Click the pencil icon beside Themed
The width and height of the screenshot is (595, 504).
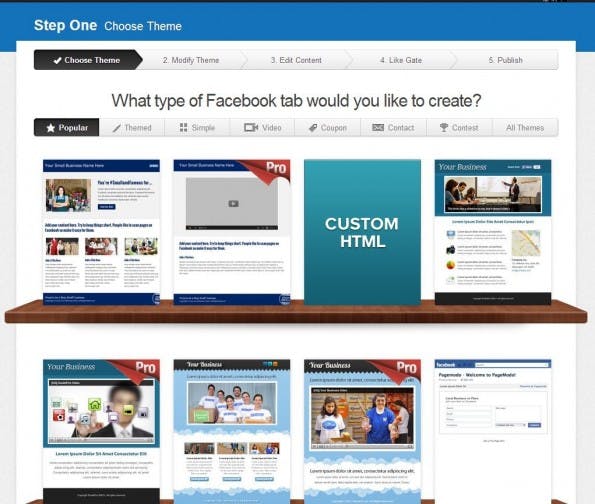pyautogui.click(x=116, y=128)
